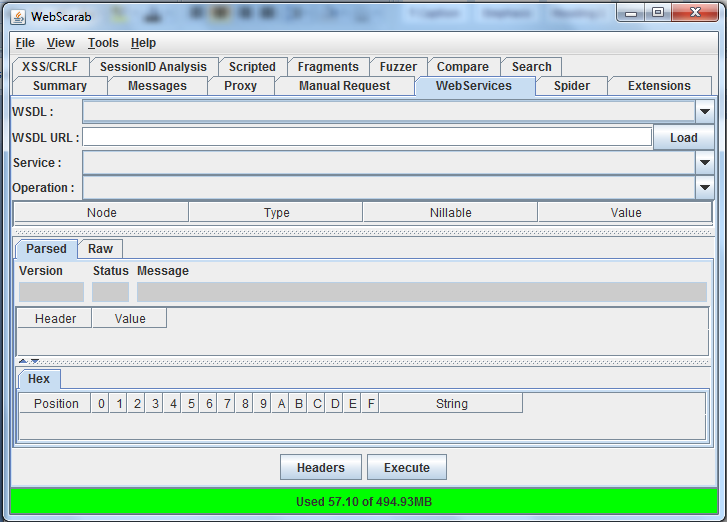This screenshot has height=522, width=727.
Task: Switch to the Spider tab
Action: tap(572, 86)
